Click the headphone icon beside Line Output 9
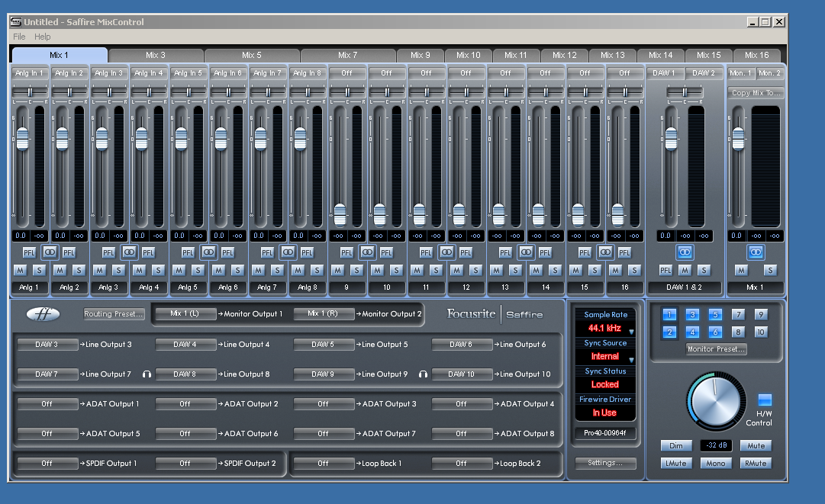The width and height of the screenshot is (825, 504). [x=422, y=374]
